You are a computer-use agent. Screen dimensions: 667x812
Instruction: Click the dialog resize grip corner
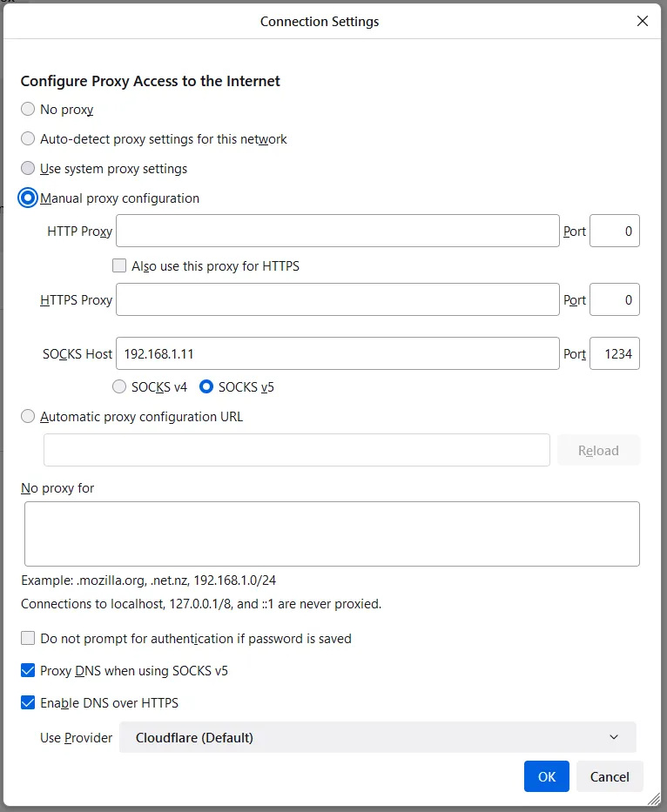pos(654,799)
